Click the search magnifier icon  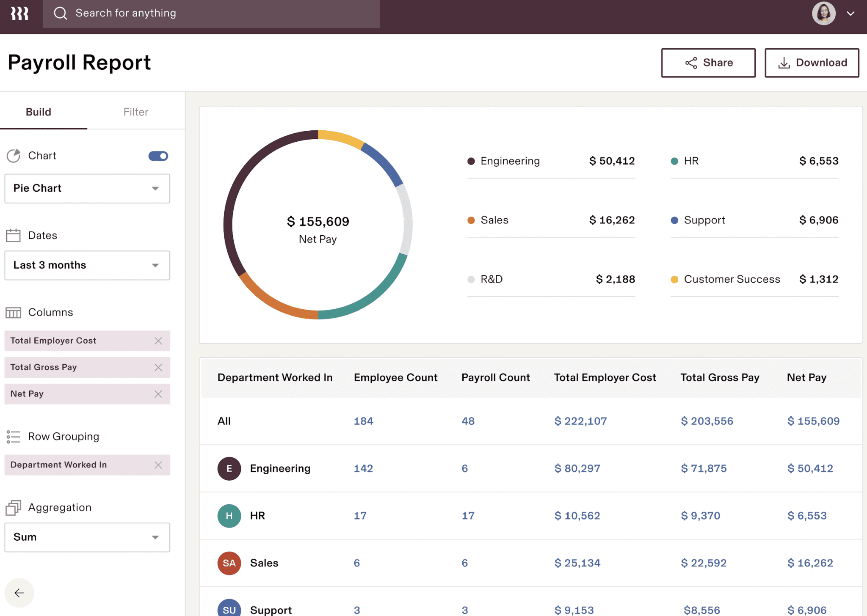[x=61, y=13]
